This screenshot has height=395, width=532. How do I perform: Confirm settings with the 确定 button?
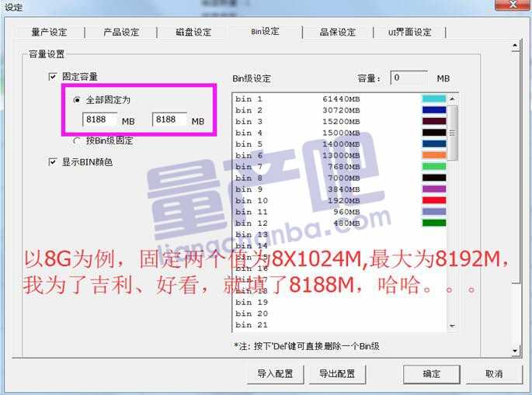click(432, 374)
